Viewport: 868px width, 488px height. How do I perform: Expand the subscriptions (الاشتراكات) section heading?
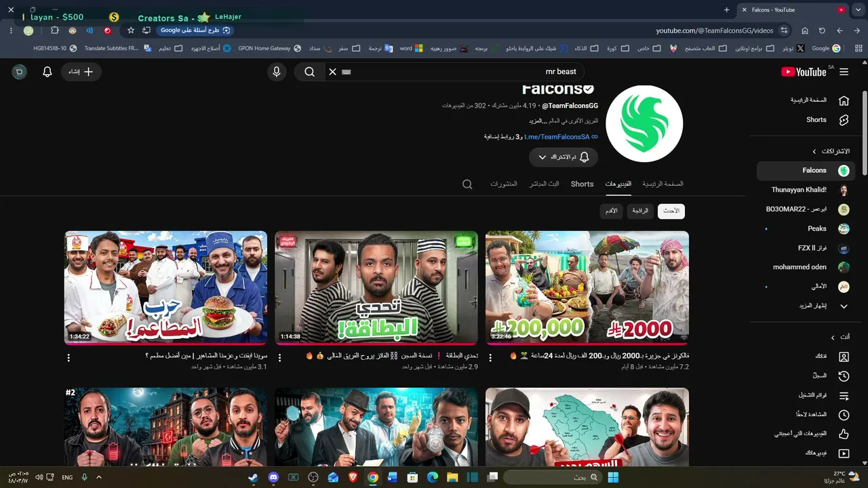pyautogui.click(x=832, y=151)
